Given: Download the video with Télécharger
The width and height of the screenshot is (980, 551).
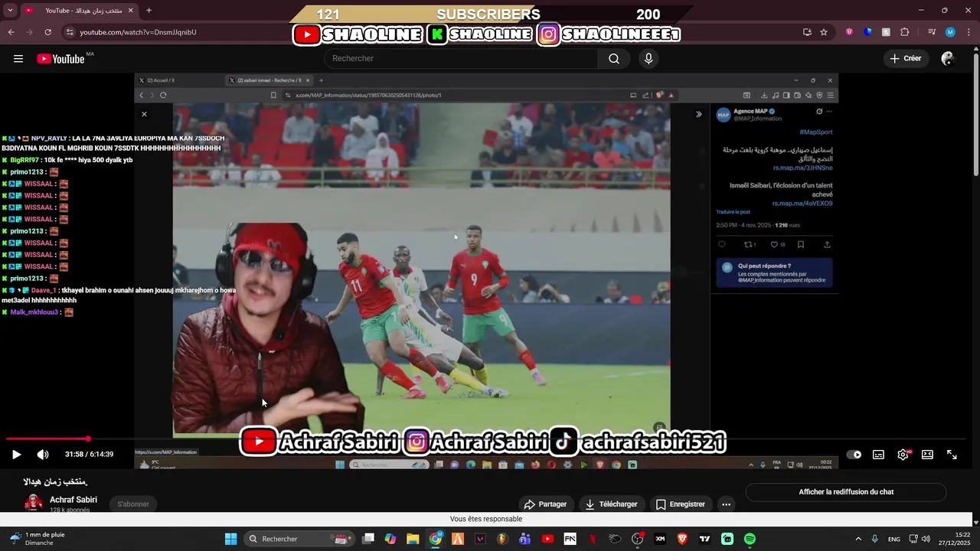Looking at the screenshot, I should point(611,504).
